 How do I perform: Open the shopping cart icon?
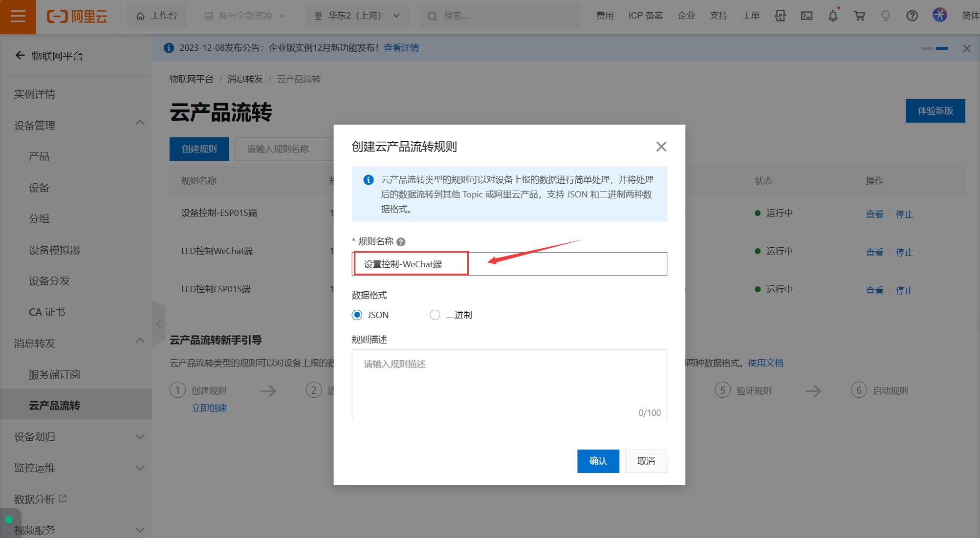[x=859, y=16]
